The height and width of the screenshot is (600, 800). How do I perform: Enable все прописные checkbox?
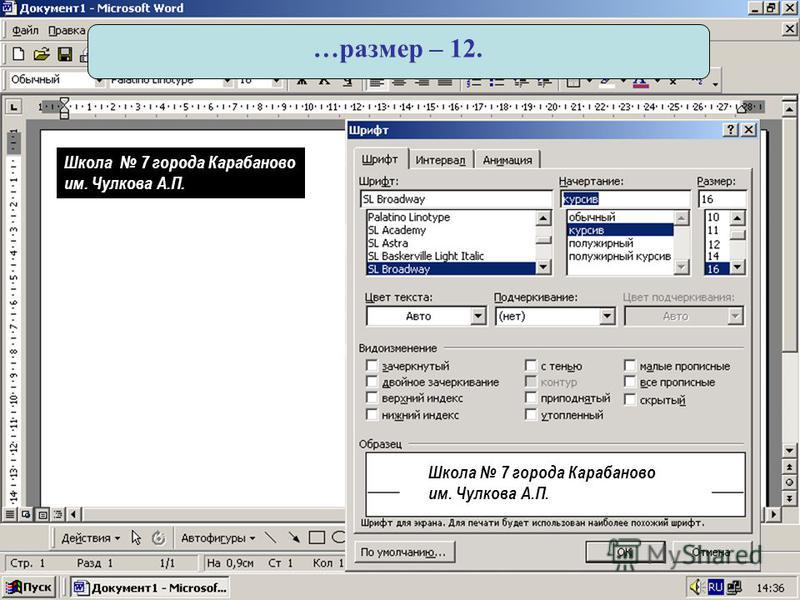(x=630, y=382)
